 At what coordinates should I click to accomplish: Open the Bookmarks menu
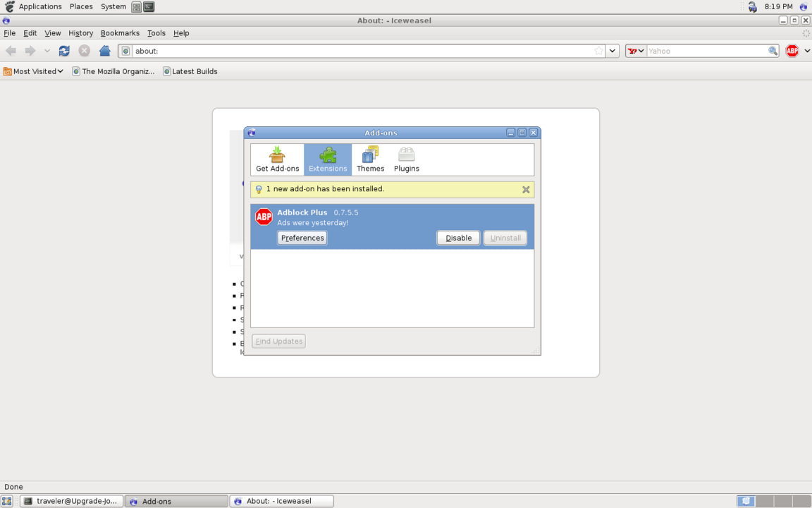pos(120,33)
